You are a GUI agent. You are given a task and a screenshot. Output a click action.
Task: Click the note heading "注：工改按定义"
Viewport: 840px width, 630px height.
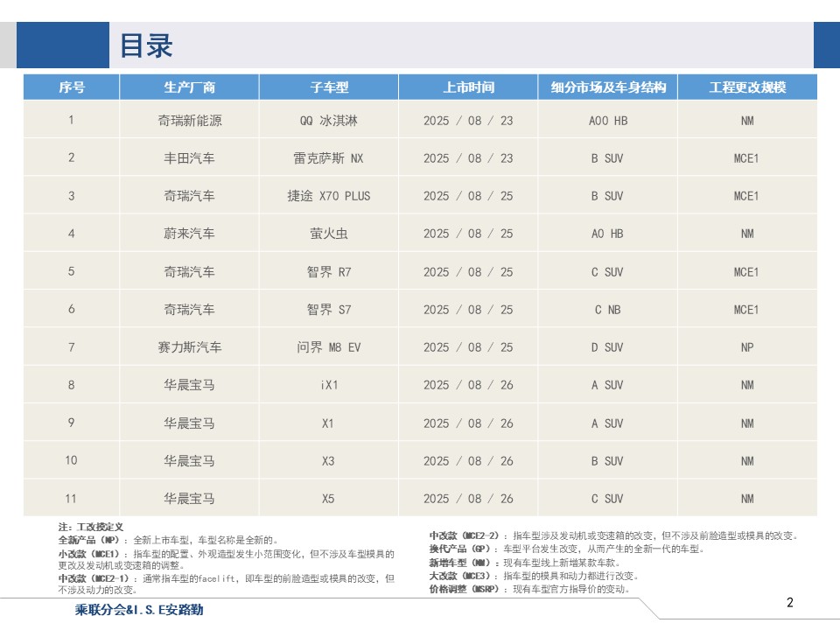[x=90, y=527]
